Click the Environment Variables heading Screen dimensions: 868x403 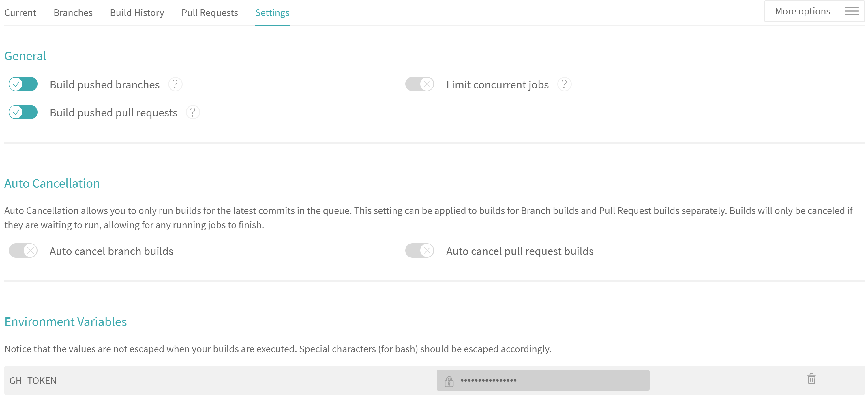[x=65, y=322]
